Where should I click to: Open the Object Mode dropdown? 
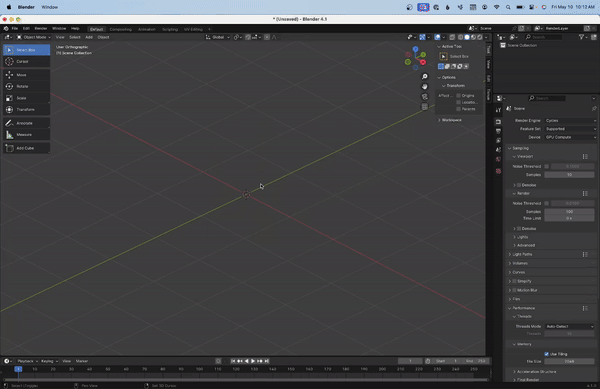click(x=34, y=37)
